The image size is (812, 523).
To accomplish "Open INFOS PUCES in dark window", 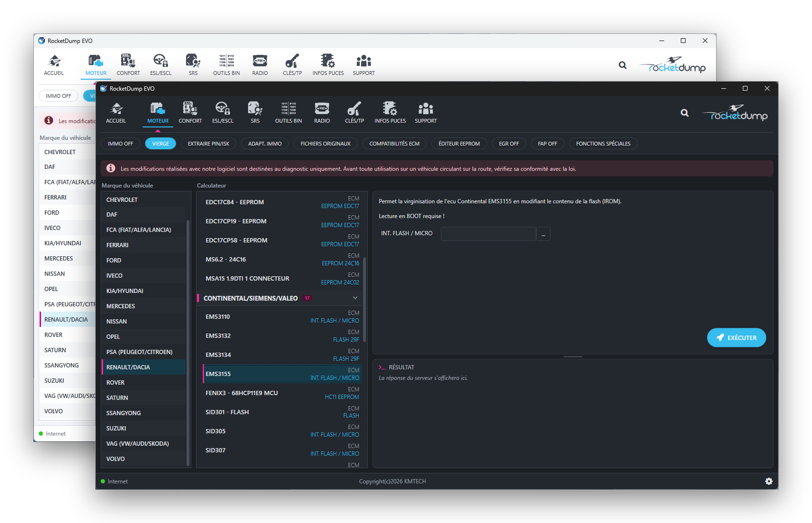I will point(390,113).
